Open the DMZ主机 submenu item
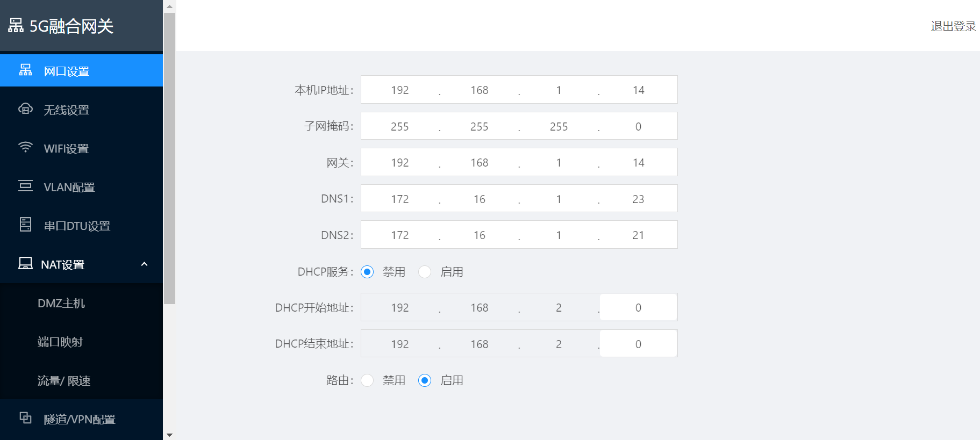The image size is (980, 440). (x=61, y=304)
